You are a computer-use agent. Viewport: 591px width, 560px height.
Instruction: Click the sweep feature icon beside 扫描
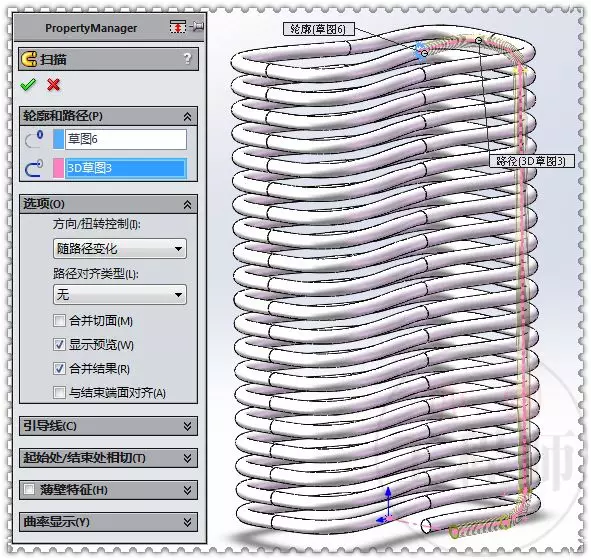click(x=29, y=59)
